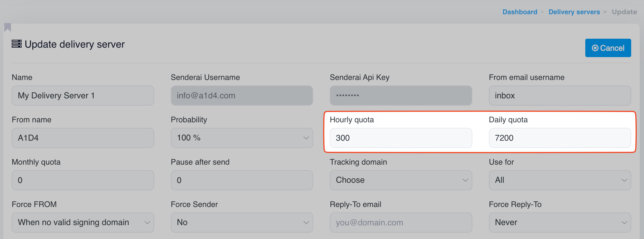This screenshot has width=644, height=239.
Task: Focus the Reply-To email field
Action: tap(401, 222)
